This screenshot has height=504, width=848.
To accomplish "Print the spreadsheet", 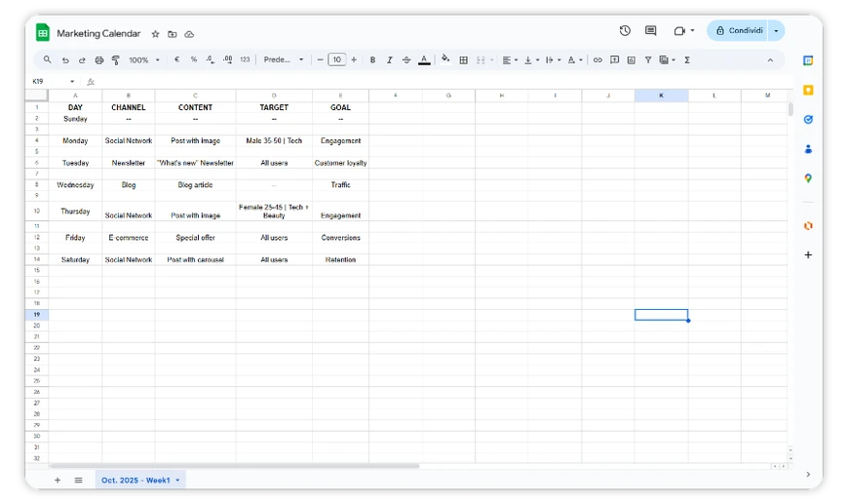I will 99,60.
